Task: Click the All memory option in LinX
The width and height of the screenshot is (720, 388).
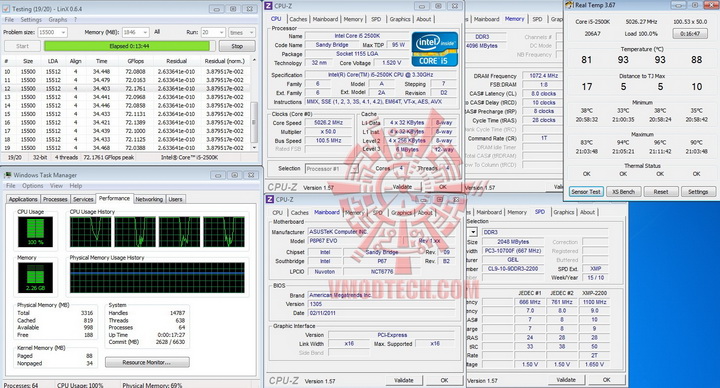Action: [157, 32]
